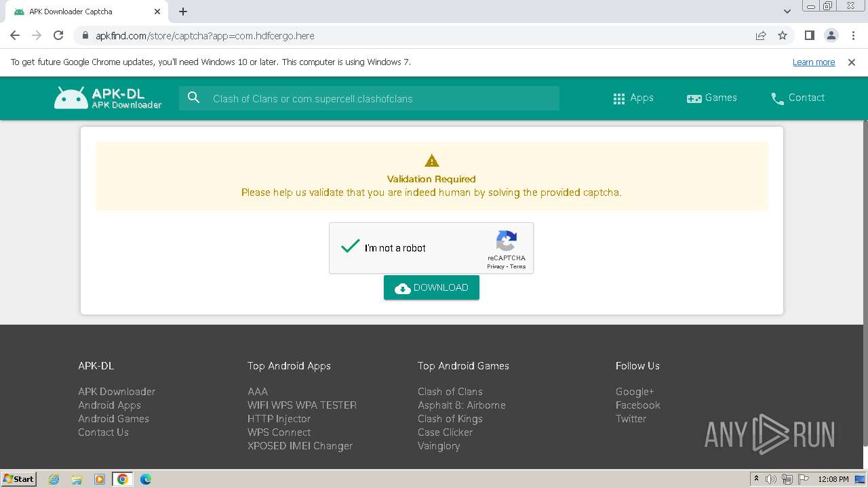Open the Games menu item
The image size is (868, 488).
click(711, 98)
